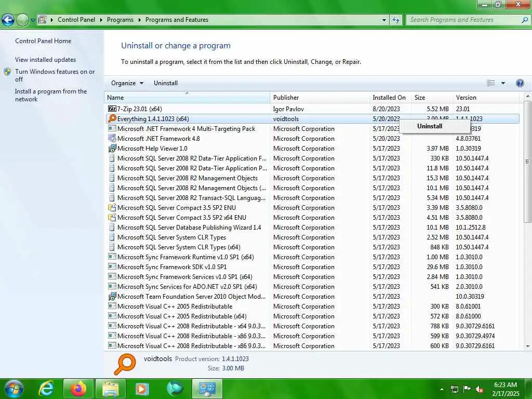Open the recent pages dropdown arrow

click(x=33, y=20)
